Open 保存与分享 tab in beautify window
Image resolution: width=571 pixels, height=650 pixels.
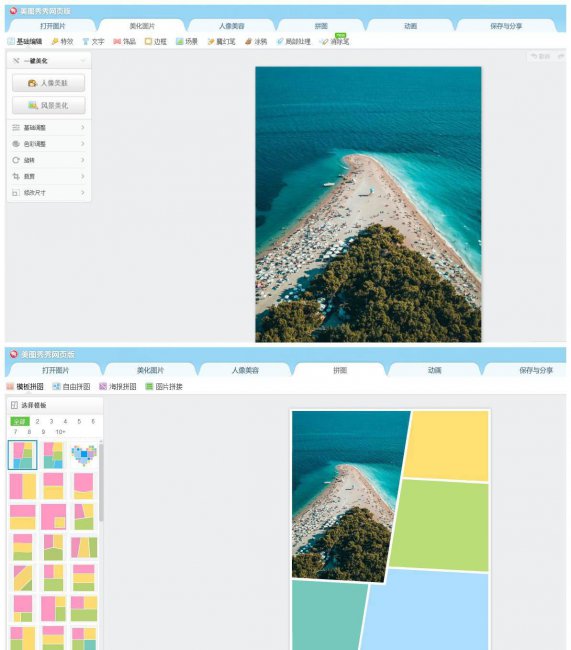coord(506,26)
